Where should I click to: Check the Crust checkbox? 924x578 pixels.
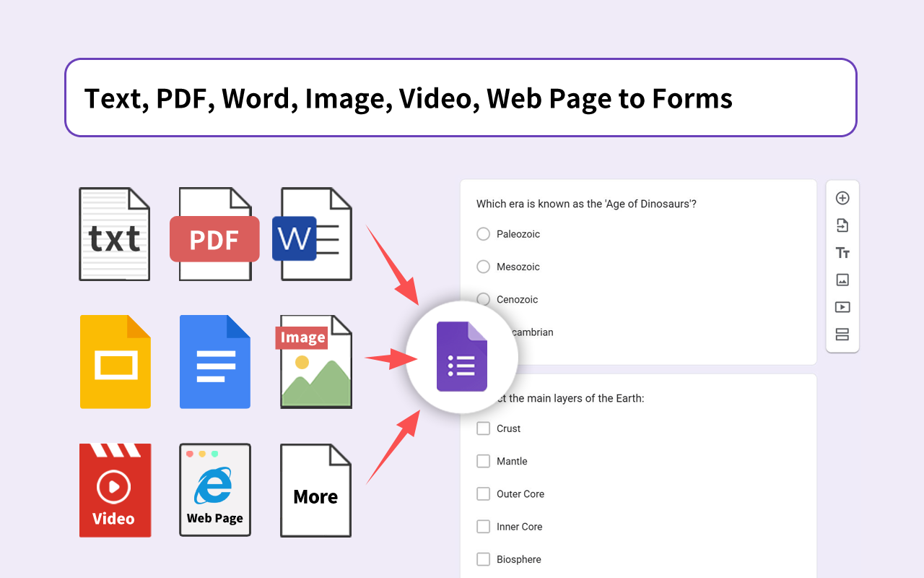coord(484,428)
